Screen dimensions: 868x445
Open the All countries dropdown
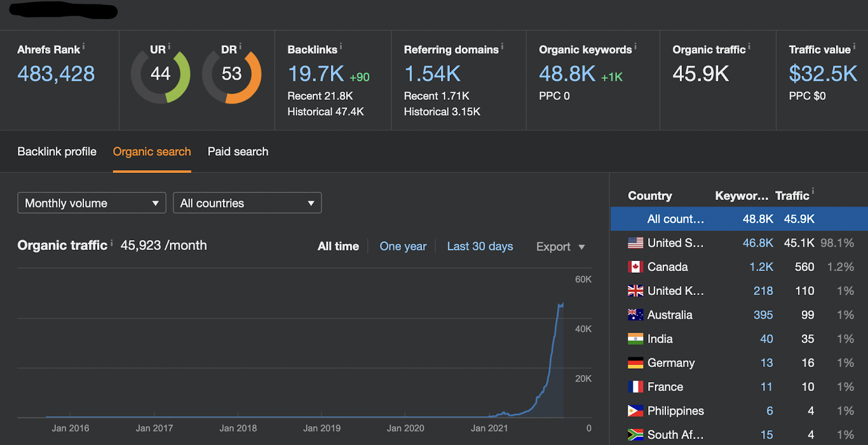coord(247,203)
